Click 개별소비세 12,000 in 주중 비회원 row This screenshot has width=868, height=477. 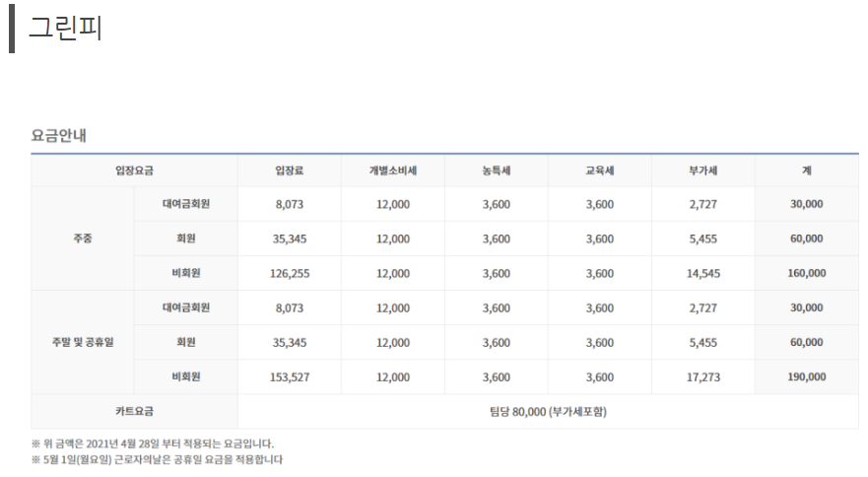tap(393, 273)
